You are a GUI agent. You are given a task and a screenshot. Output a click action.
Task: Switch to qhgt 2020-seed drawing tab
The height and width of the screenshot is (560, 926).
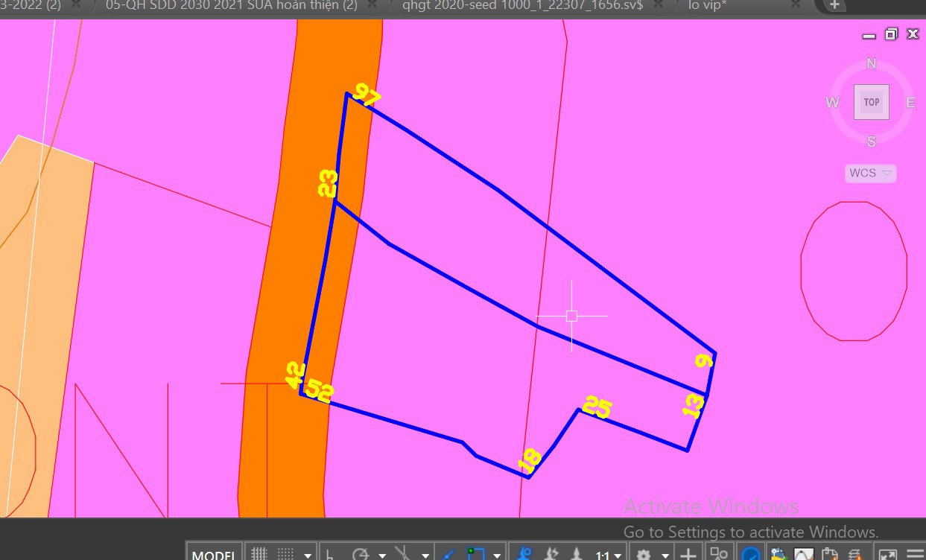(521, 5)
